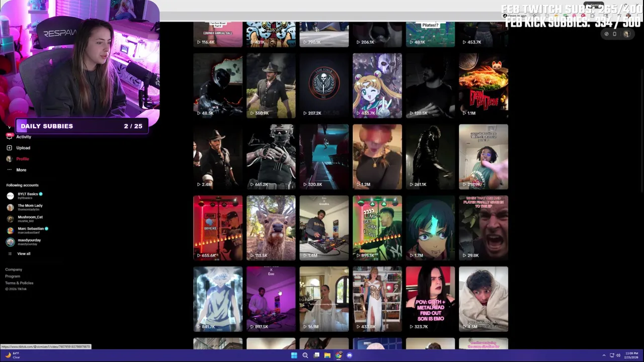Viewport: 644px width, 362px height.
Task: Open Marc Sebastian account avatar
Action: [10, 230]
